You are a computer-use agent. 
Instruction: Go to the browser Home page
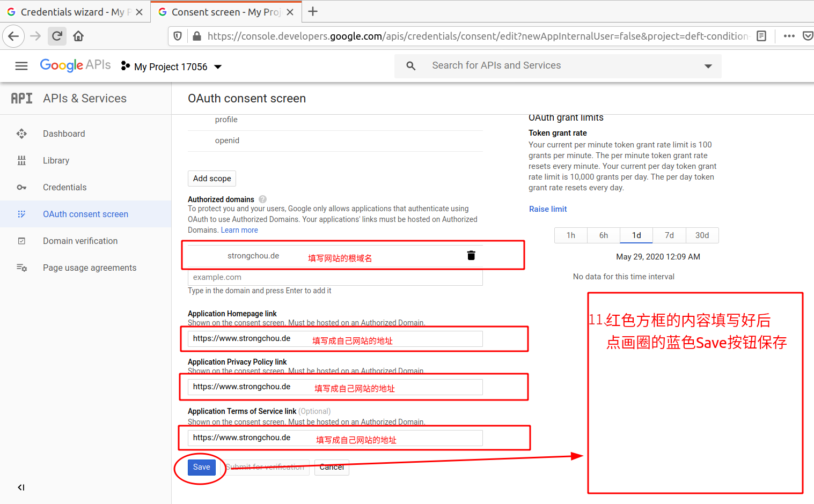pyautogui.click(x=78, y=36)
